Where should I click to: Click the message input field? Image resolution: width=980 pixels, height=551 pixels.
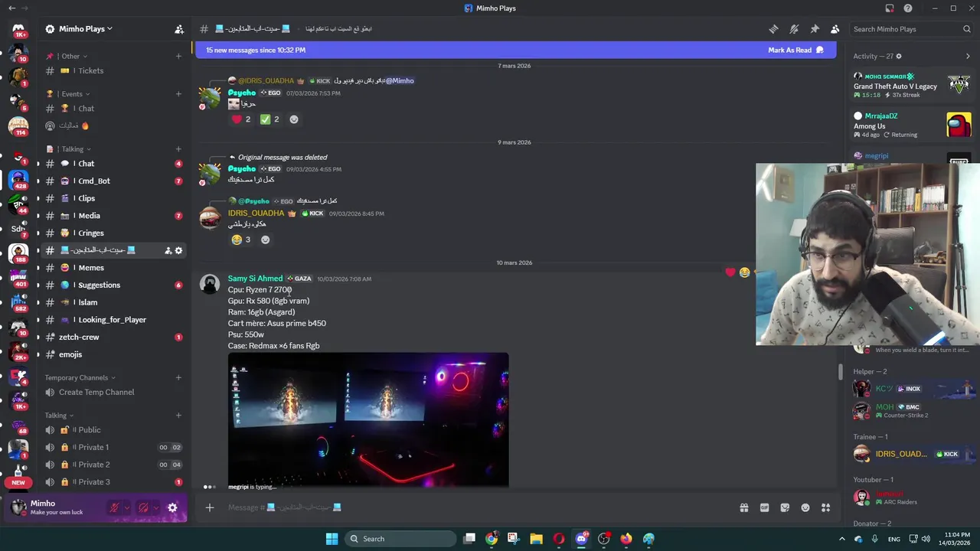pos(479,507)
